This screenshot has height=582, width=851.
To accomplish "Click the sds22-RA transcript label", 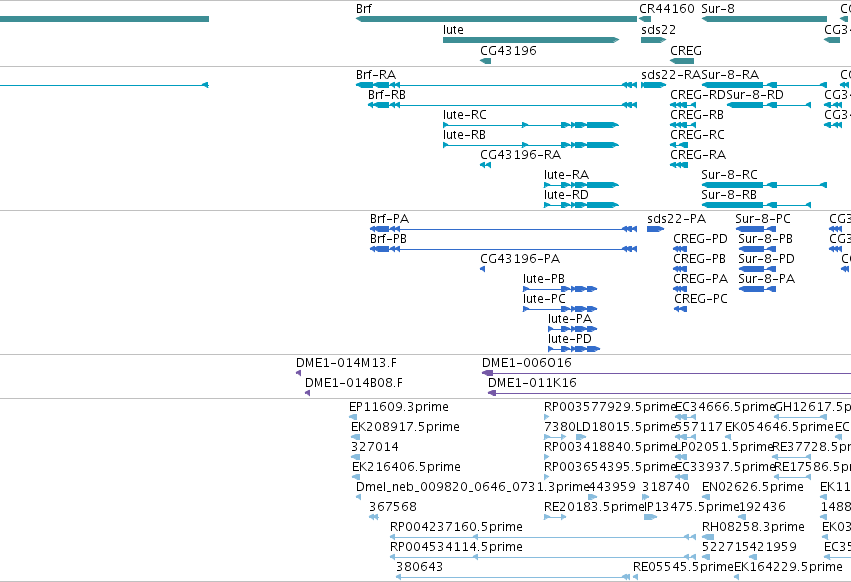I will pos(671,74).
